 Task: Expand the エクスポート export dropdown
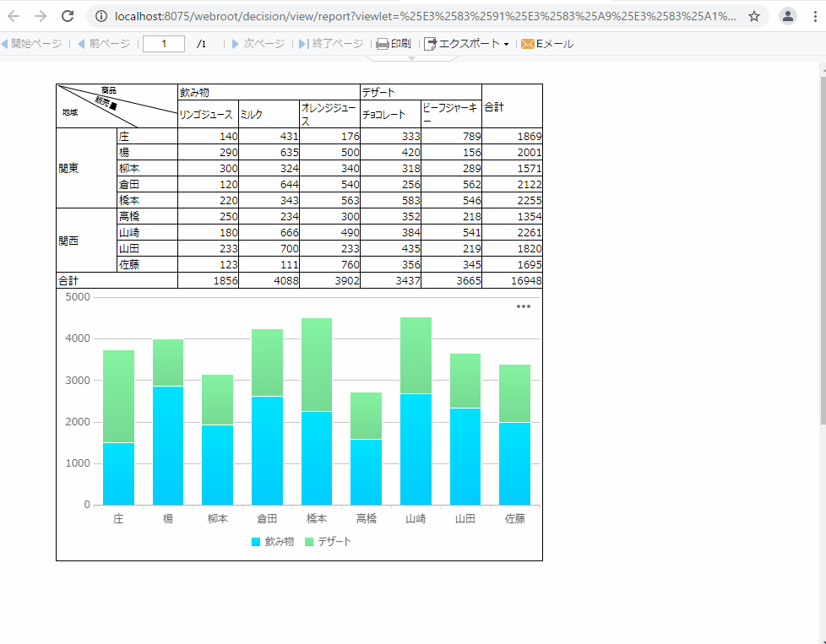[x=466, y=44]
